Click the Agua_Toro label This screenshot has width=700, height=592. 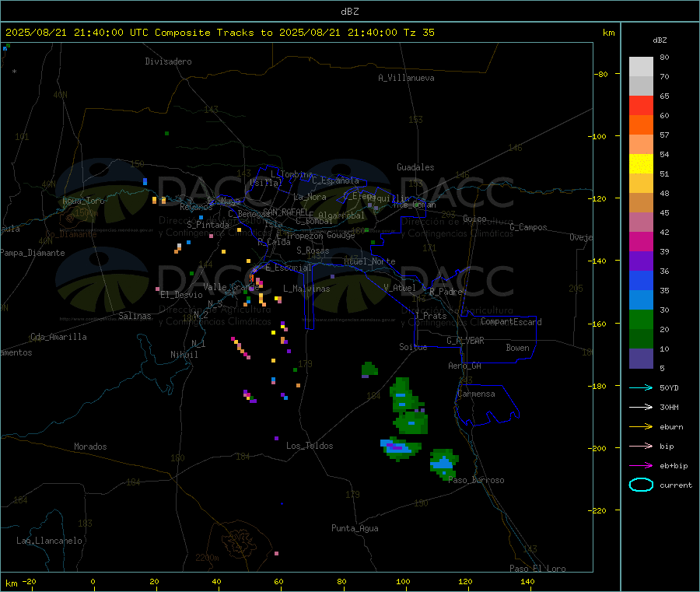pyautogui.click(x=83, y=201)
